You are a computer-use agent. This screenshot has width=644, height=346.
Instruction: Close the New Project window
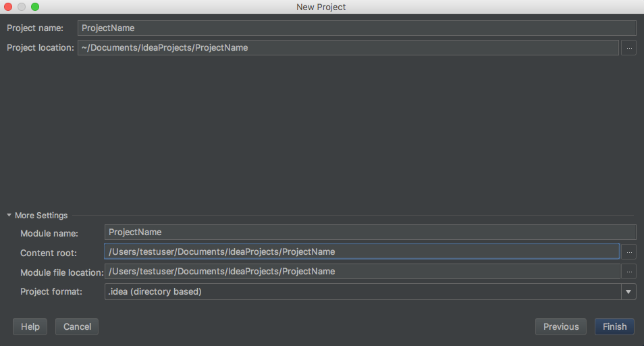tap(8, 7)
